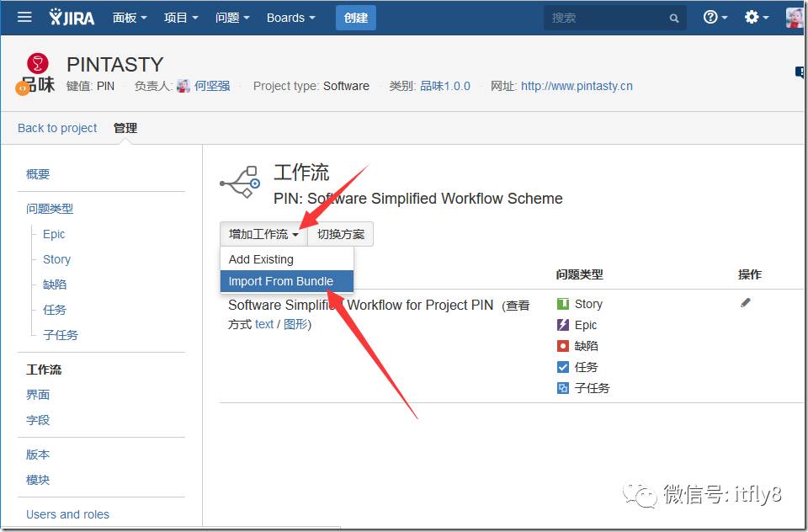Open 问题类型 in the sidebar
The image size is (808, 532).
tap(50, 209)
